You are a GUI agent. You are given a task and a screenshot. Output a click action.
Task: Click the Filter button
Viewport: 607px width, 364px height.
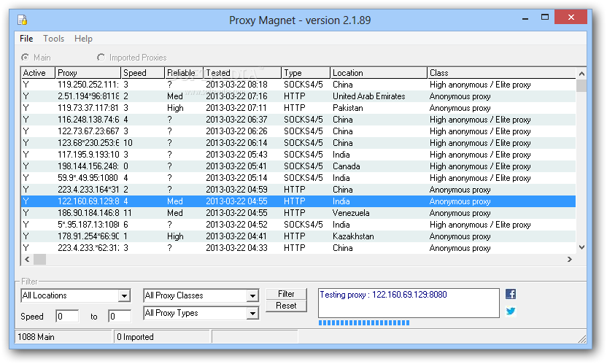286,294
